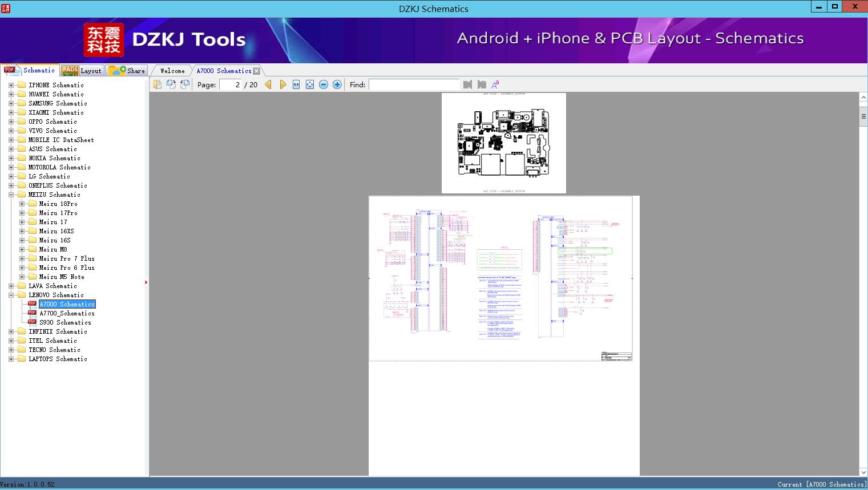Collapse the MEIZU Schematic folder

(x=11, y=195)
